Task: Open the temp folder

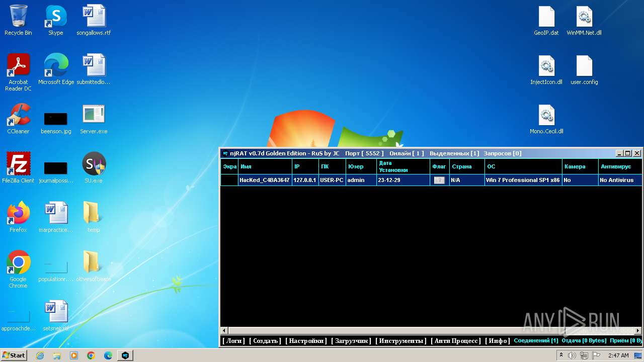Action: (x=94, y=217)
